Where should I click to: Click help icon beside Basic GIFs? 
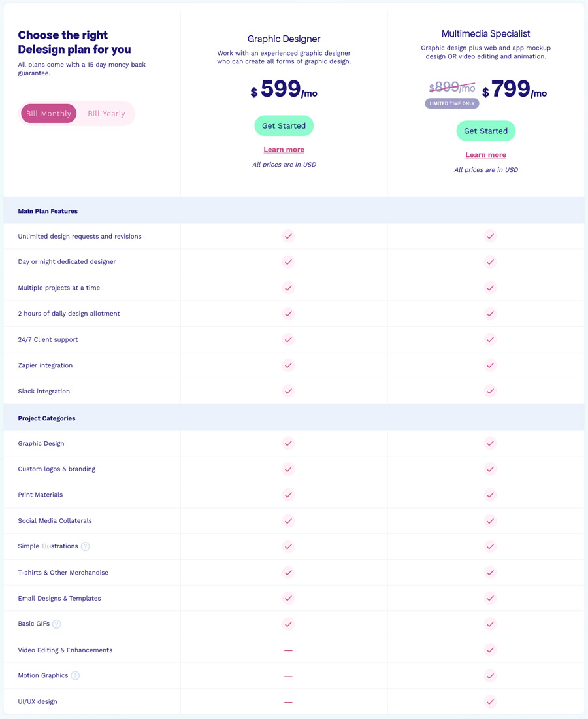(x=56, y=624)
